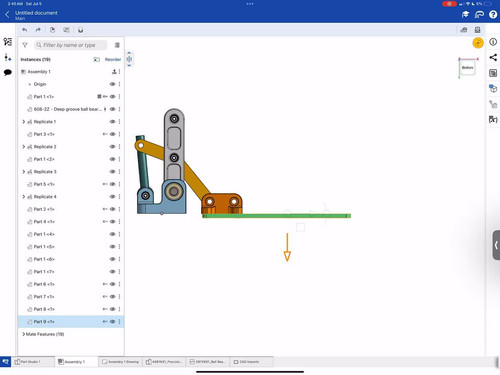Viewport: 500px width, 375px height.
Task: Click the redo arrow in toolbar
Action: click(x=38, y=30)
